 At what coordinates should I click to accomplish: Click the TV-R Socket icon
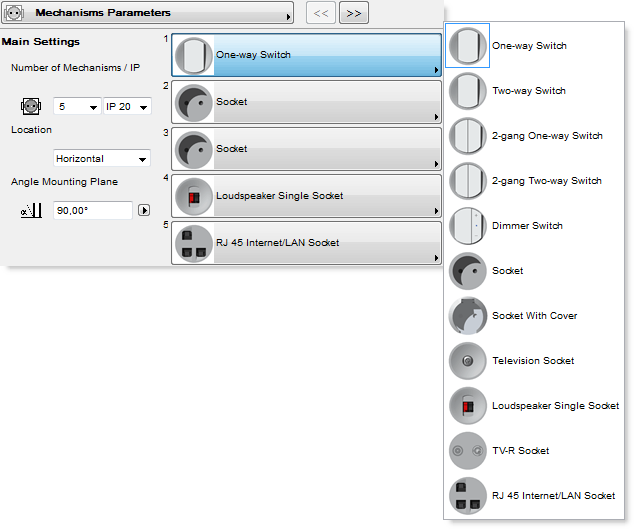(468, 451)
